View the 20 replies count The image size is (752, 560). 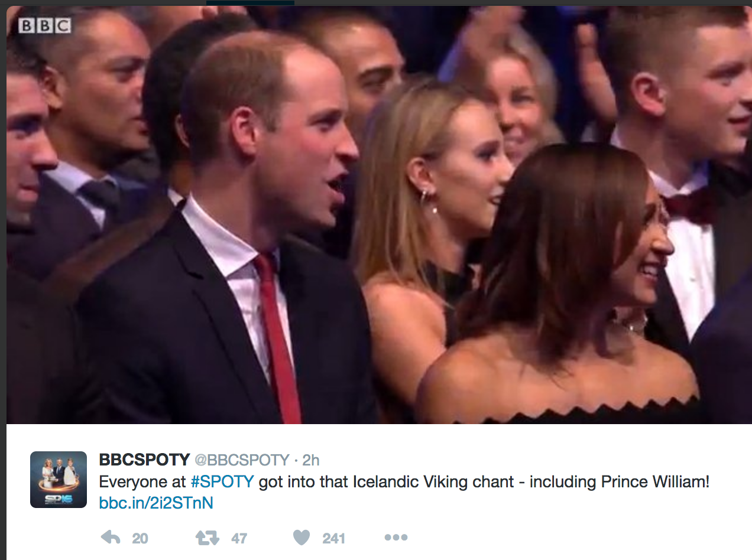tap(140, 538)
